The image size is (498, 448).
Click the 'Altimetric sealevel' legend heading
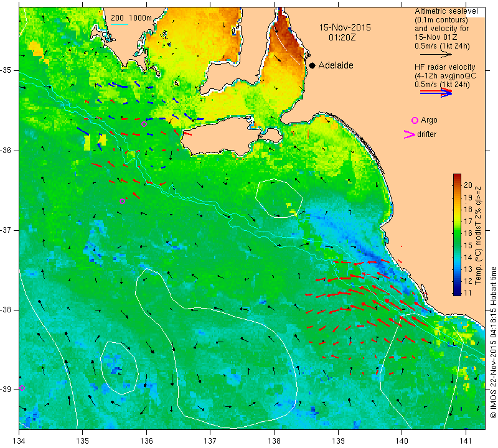[x=446, y=11]
